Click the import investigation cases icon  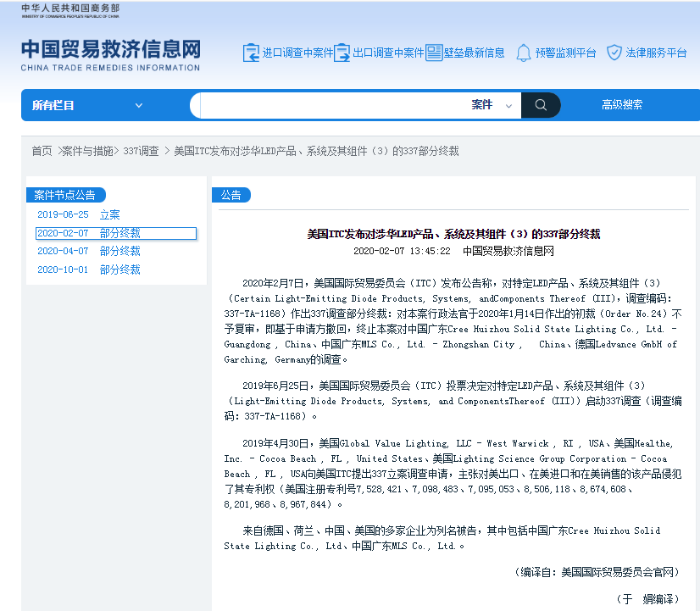[x=251, y=53]
